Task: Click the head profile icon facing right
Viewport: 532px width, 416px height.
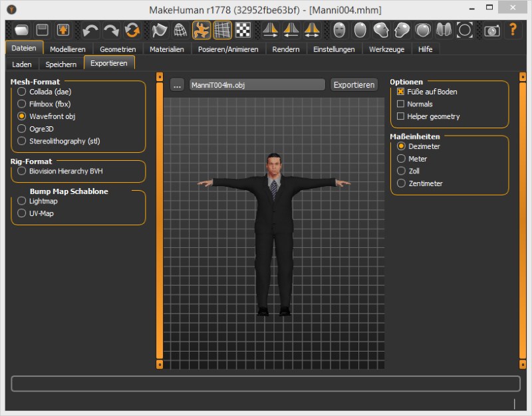Action: pyautogui.click(x=381, y=30)
